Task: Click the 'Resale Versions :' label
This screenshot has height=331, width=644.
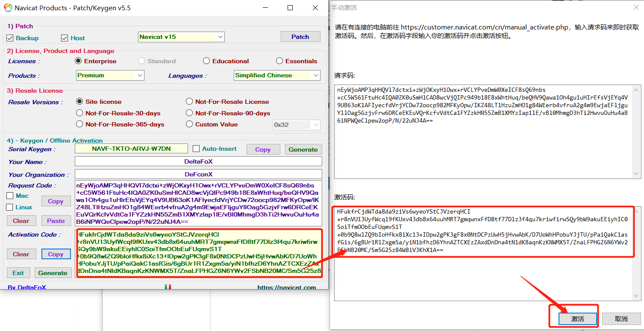Action: pos(35,102)
